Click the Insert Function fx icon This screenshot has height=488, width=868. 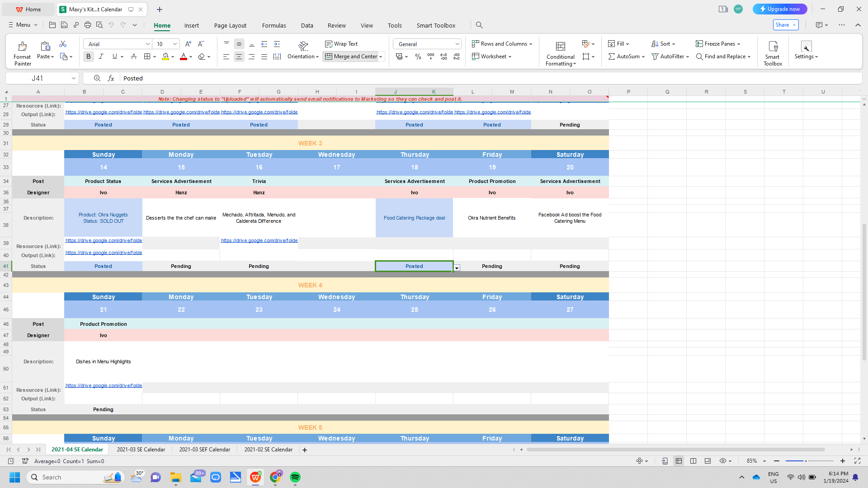(111, 78)
